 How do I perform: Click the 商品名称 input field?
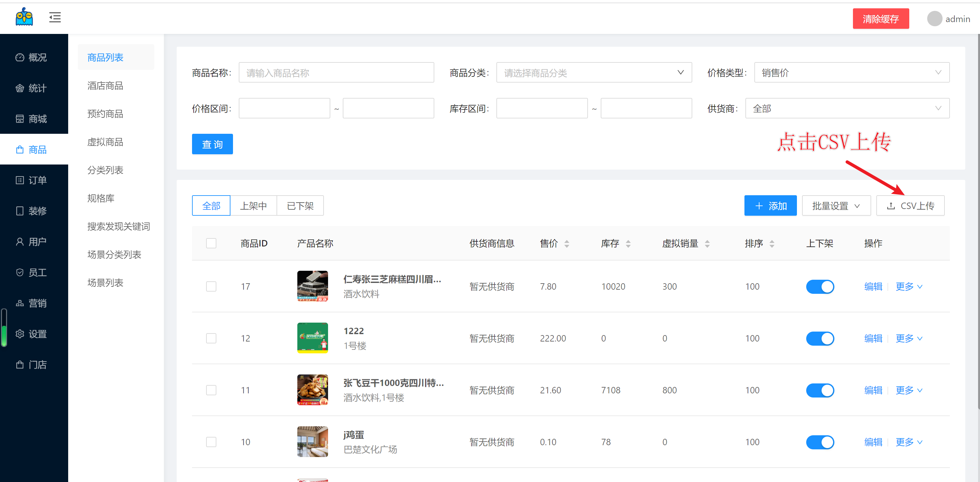pos(336,73)
